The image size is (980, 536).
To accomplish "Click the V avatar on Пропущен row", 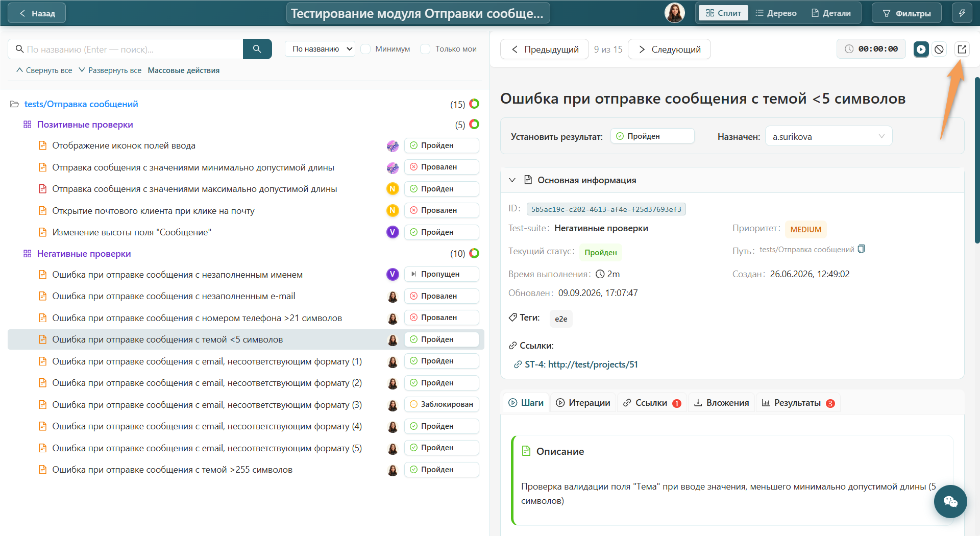I will (393, 274).
